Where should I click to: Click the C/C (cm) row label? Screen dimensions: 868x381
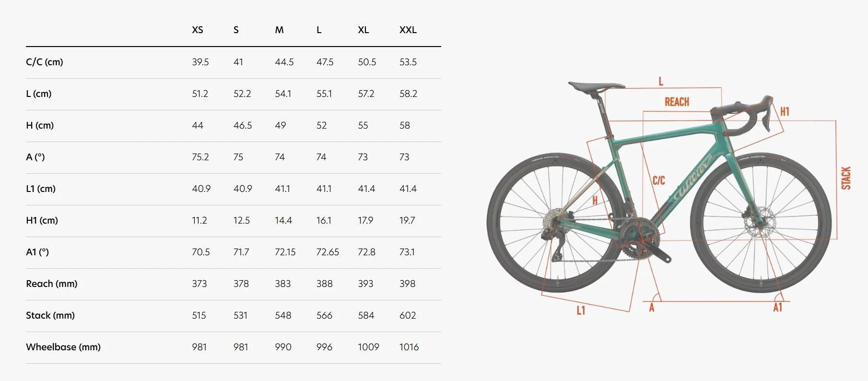(x=45, y=62)
